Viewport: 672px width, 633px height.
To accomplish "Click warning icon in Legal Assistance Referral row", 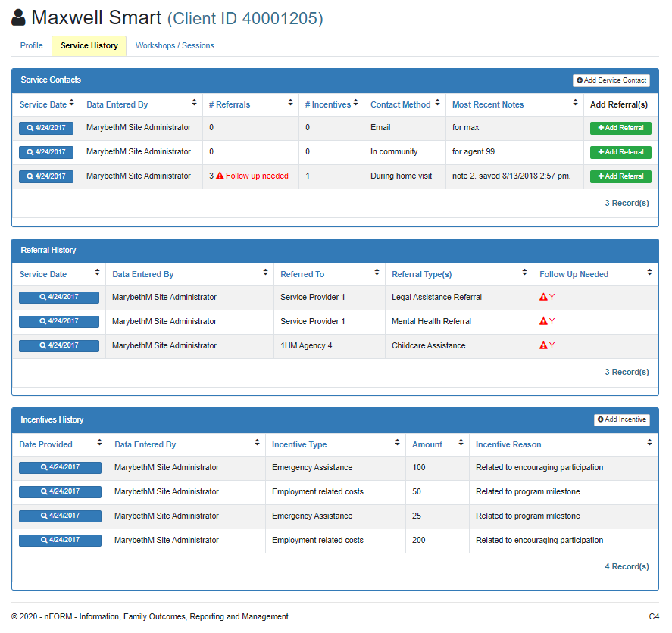I will (543, 298).
